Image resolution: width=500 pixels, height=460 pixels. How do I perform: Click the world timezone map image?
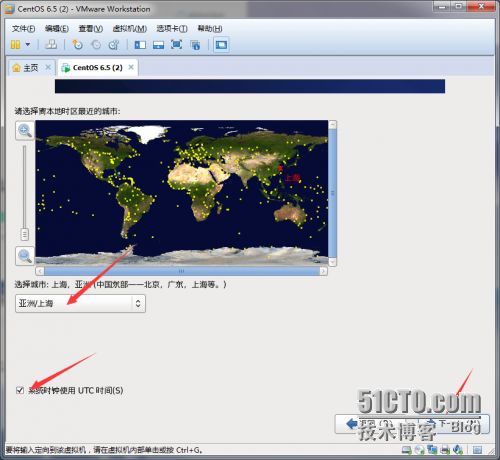tap(182, 193)
